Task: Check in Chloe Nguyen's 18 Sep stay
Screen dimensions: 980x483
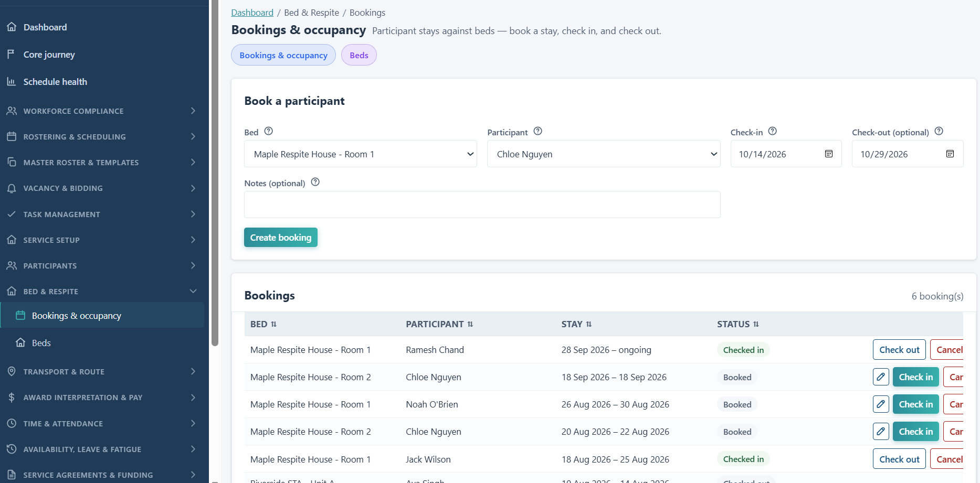Action: click(x=915, y=377)
